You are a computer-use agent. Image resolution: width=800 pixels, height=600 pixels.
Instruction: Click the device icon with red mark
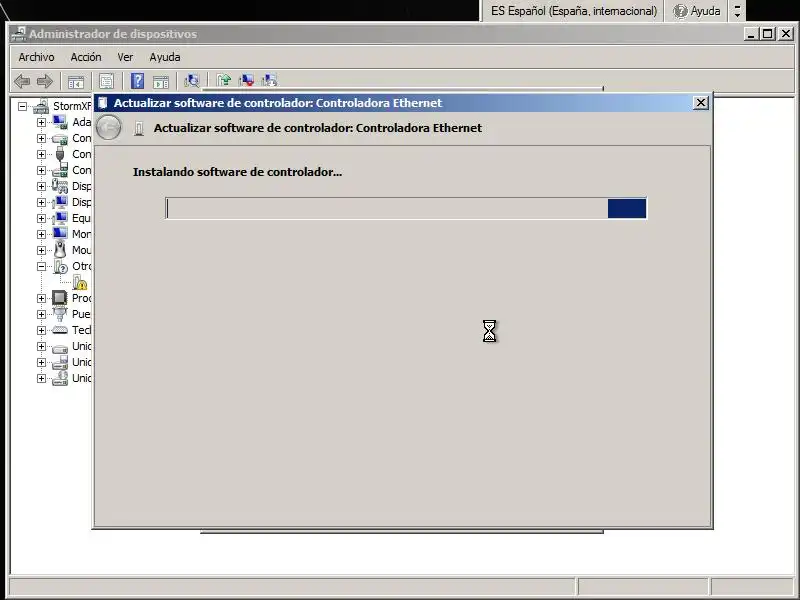pos(246,80)
